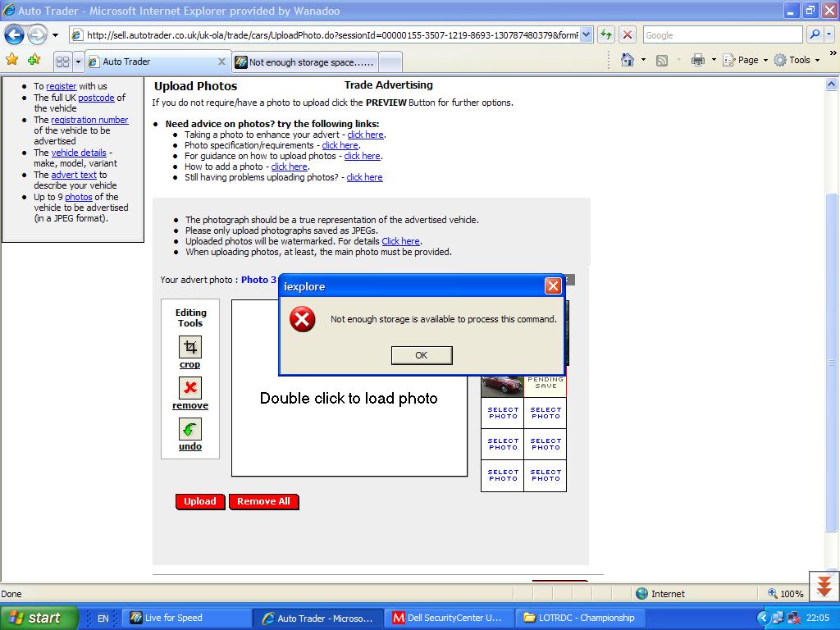Click the Google search box
Viewport: 840px width, 630px height.
(722, 35)
